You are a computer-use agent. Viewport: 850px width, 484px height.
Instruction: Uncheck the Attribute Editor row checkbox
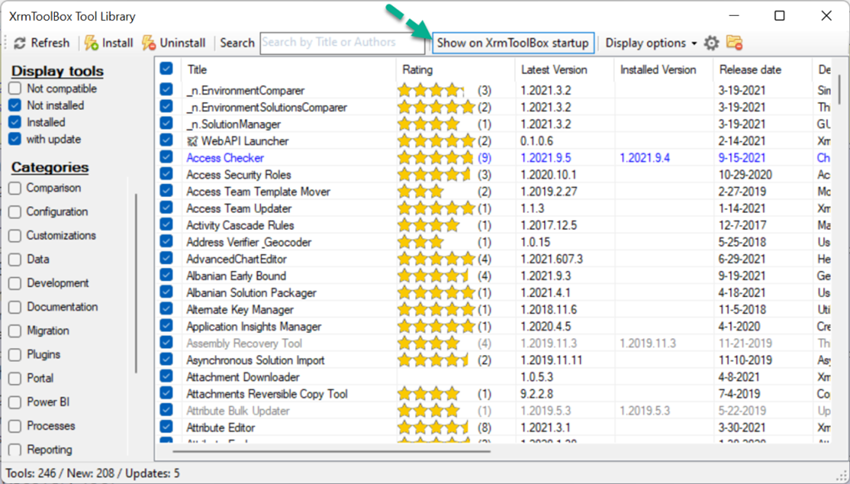tap(166, 427)
